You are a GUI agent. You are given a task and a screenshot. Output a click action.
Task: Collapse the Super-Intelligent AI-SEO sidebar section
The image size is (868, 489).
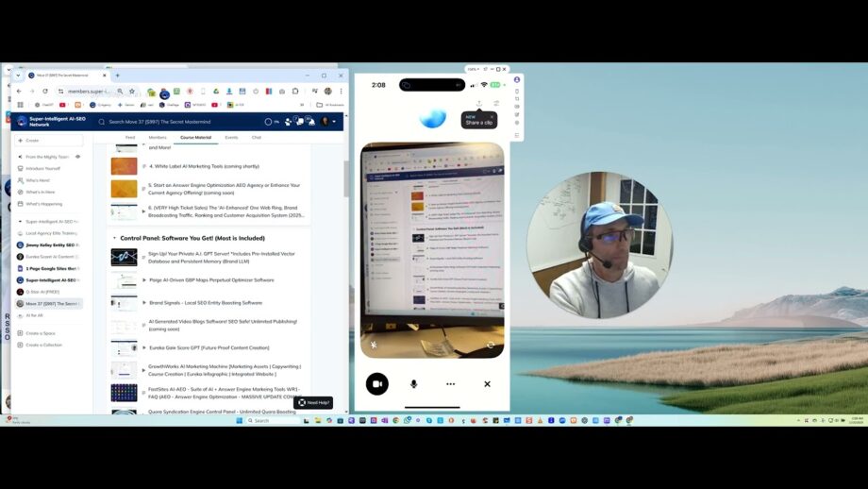pos(21,222)
